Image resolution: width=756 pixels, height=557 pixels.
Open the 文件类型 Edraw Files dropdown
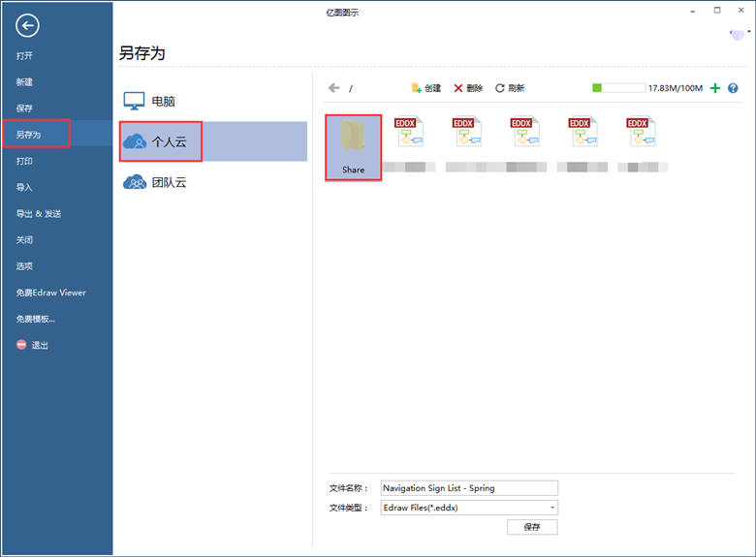click(469, 508)
